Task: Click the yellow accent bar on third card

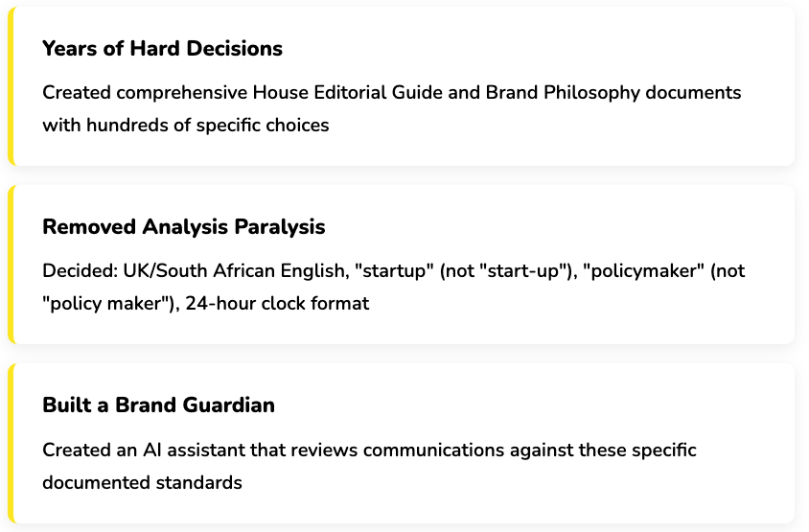Action: [x=11, y=443]
